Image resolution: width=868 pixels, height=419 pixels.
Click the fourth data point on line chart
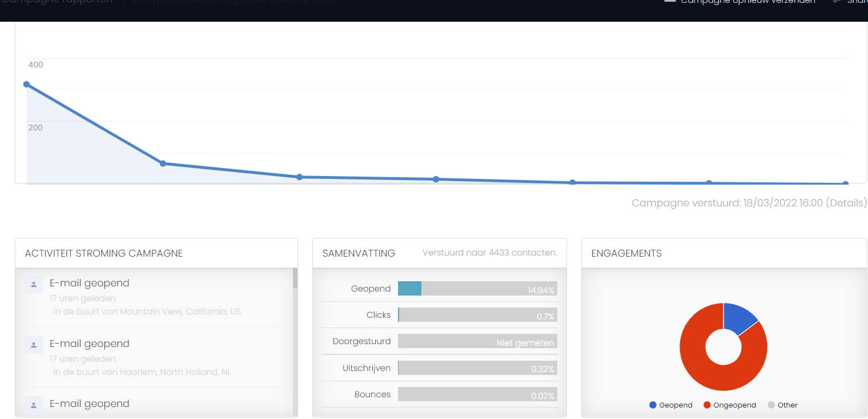click(x=436, y=179)
